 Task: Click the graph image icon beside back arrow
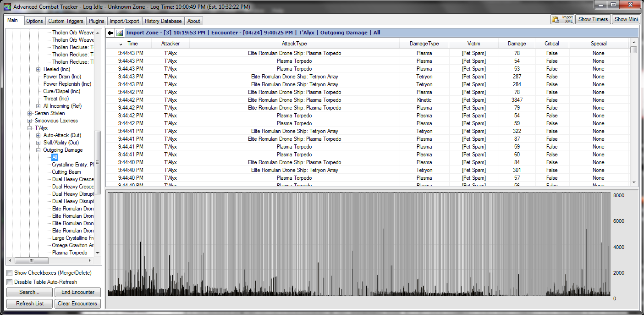click(x=120, y=33)
